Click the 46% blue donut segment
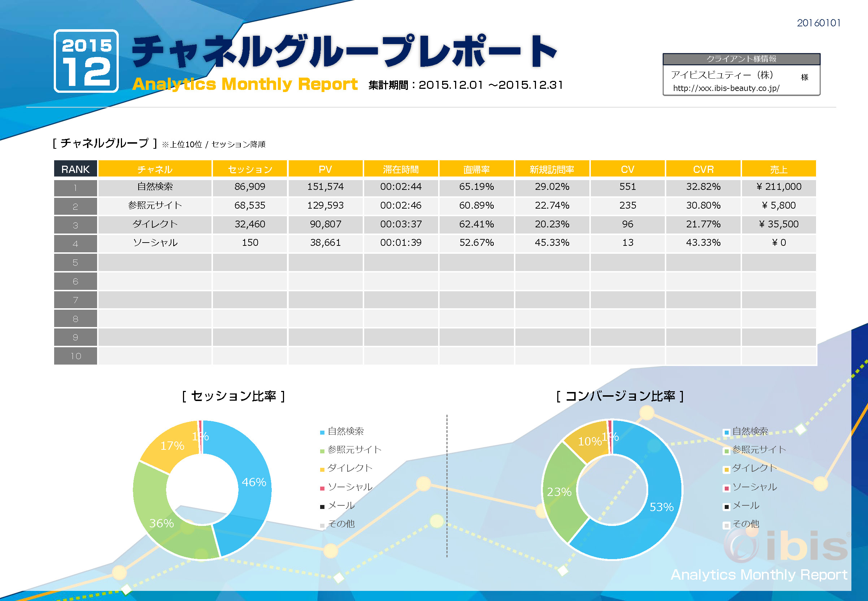 pyautogui.click(x=254, y=482)
